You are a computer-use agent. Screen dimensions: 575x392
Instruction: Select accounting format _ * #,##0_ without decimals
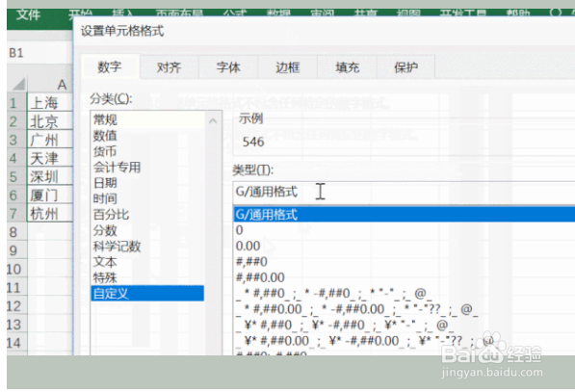pyautogui.click(x=405, y=294)
